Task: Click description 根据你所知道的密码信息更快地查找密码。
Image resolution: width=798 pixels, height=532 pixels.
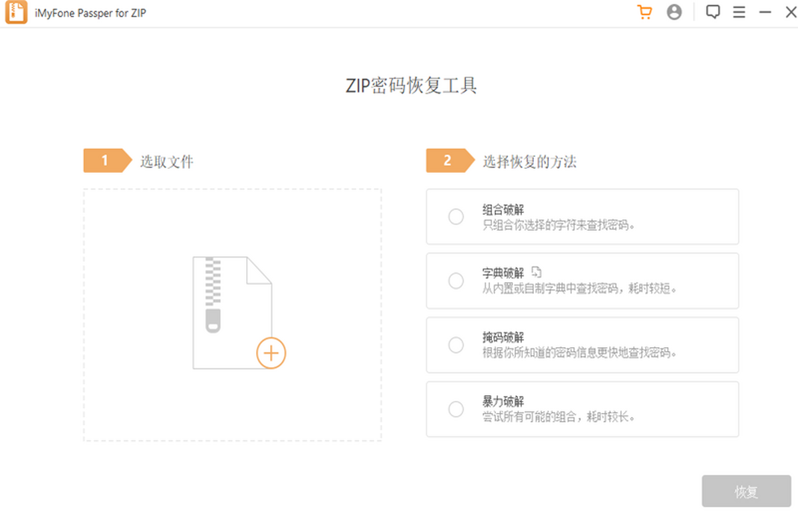Action: (580, 353)
